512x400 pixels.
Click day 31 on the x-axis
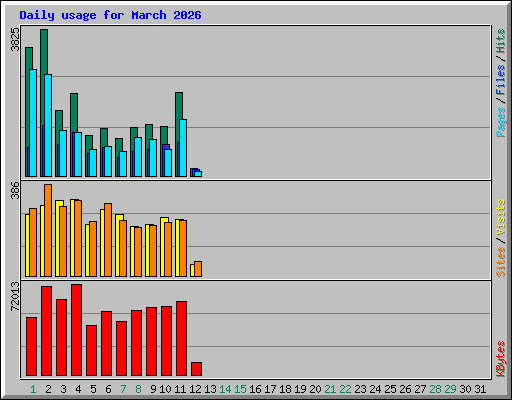coord(480,389)
